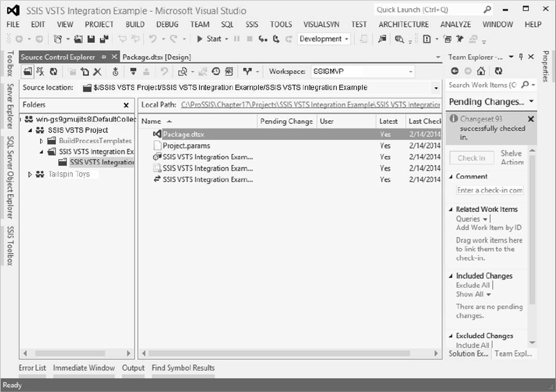Open the Local Path link
Screen dimensions: 556x392
point(310,105)
